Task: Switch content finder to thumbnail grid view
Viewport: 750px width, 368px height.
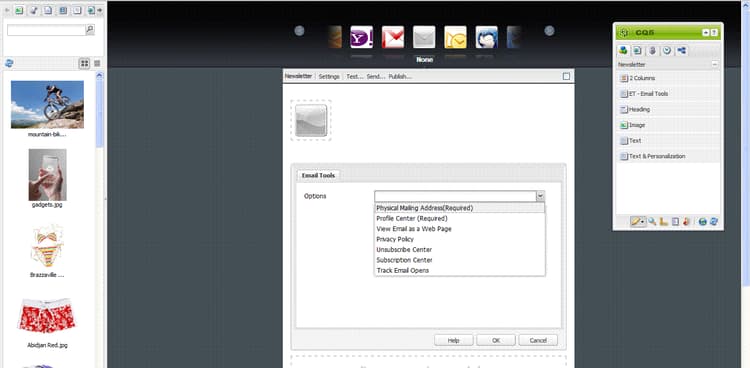Action: (x=84, y=63)
